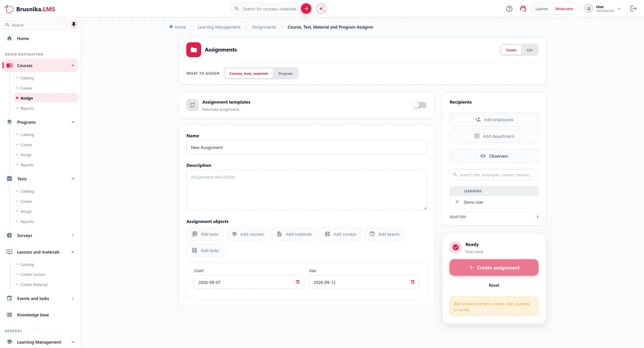Open Courses Reports in sidebar
This screenshot has width=644, height=348.
[x=27, y=108]
